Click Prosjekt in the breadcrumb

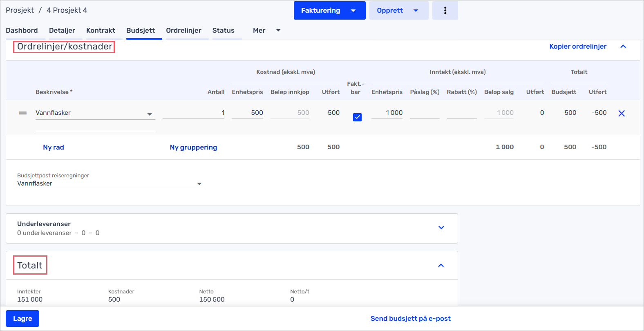click(20, 10)
